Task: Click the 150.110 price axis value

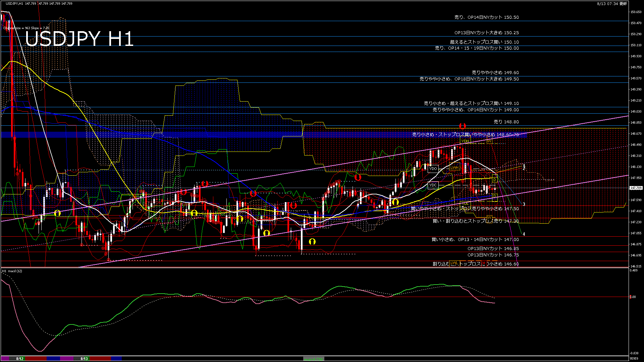Action: pos(636,45)
